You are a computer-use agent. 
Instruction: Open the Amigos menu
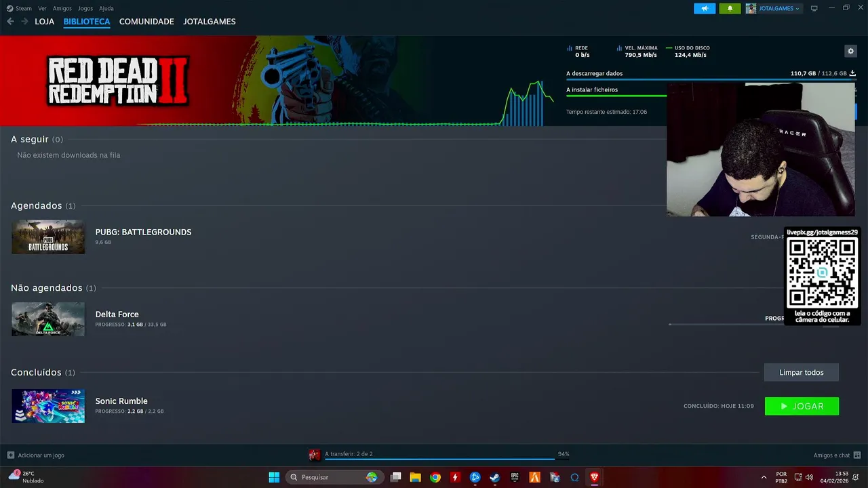point(62,8)
